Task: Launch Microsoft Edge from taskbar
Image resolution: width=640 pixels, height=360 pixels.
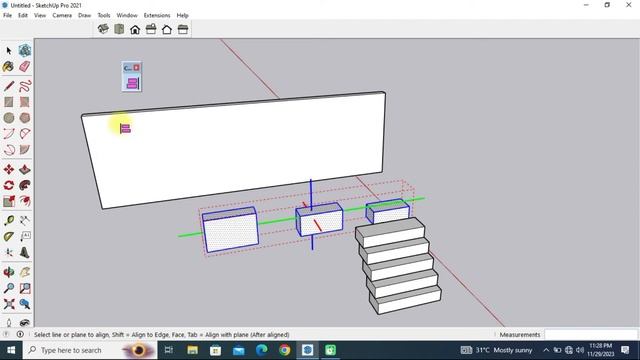Action: coord(262,350)
